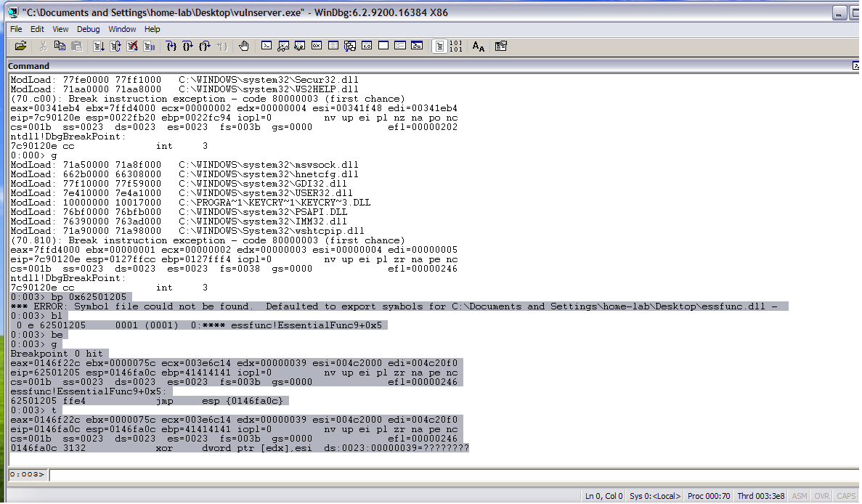Open the Window menu
862x504 pixels.
[122, 29]
